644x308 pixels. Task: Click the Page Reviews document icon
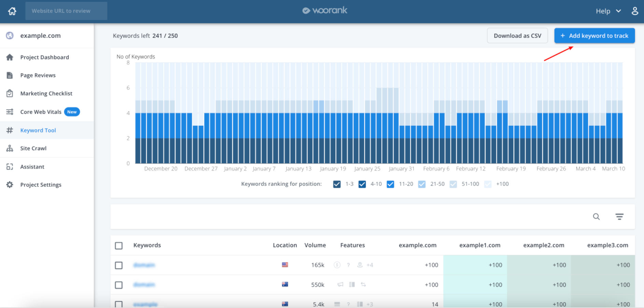pyautogui.click(x=10, y=75)
